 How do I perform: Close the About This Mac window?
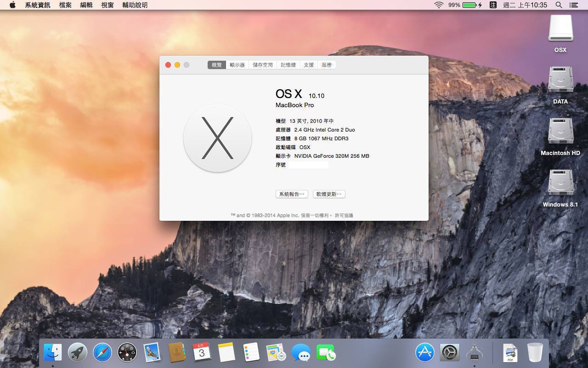168,65
